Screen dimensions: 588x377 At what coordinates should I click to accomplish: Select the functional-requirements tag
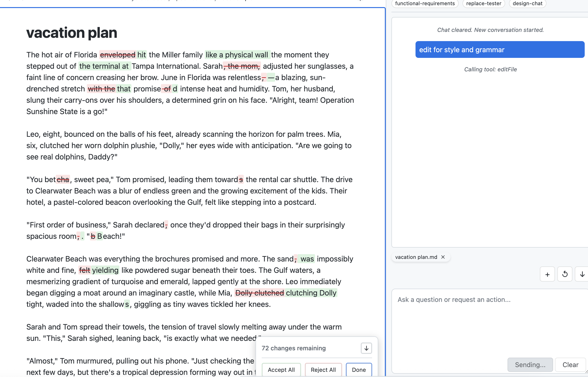pyautogui.click(x=425, y=4)
